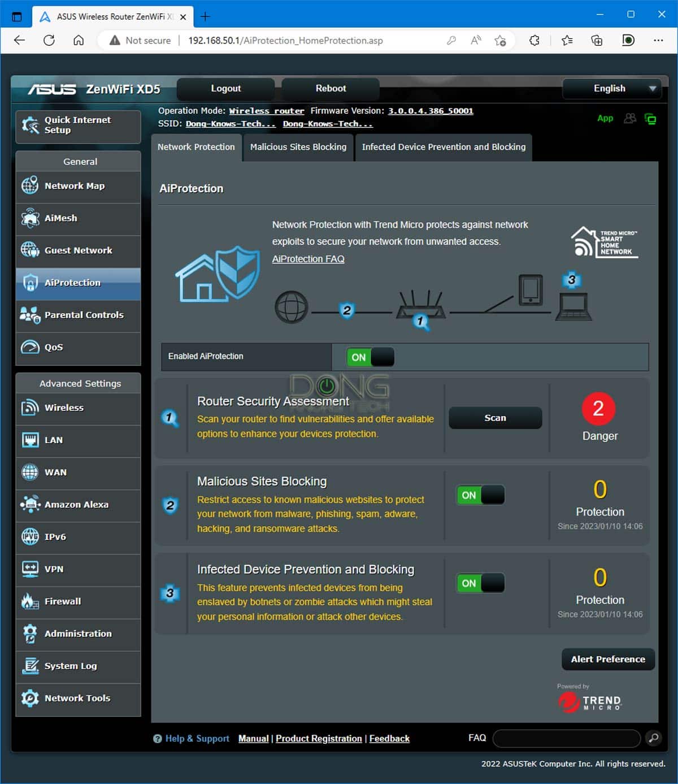Click the Firewall flame icon

30,601
